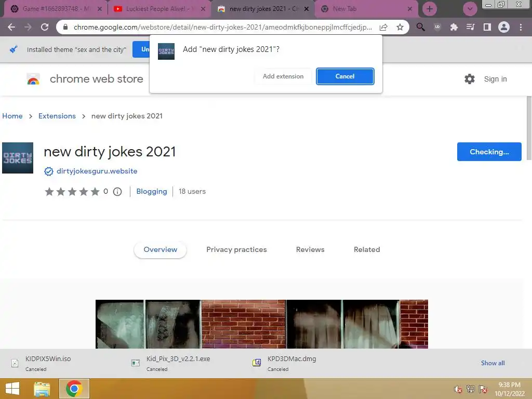Open a new tab with the plus button
Viewport: 532px width, 399px height.
click(430, 9)
